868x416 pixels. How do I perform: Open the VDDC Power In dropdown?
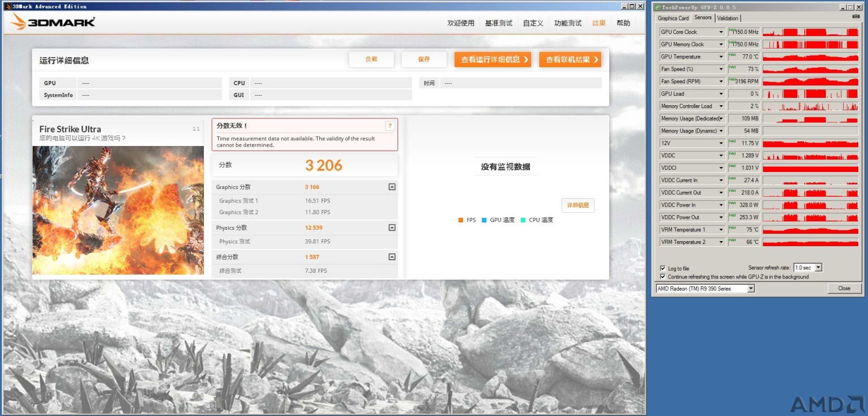(x=721, y=205)
